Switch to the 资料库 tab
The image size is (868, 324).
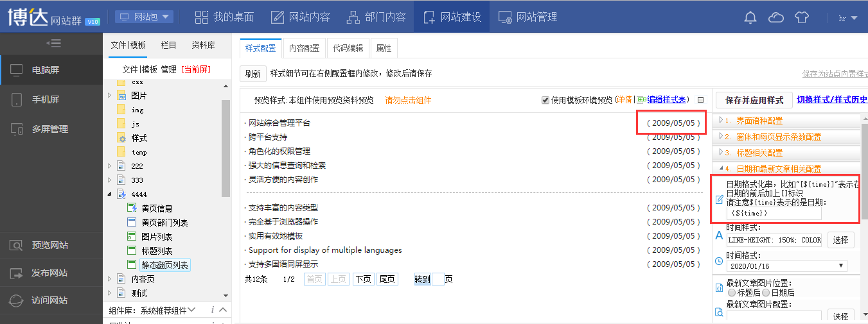click(203, 45)
